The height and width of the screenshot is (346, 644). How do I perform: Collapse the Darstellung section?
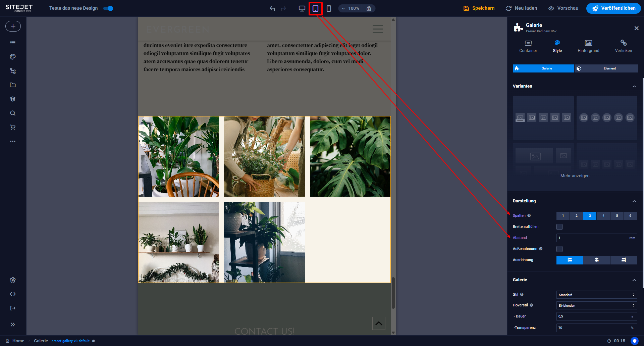pyautogui.click(x=634, y=201)
